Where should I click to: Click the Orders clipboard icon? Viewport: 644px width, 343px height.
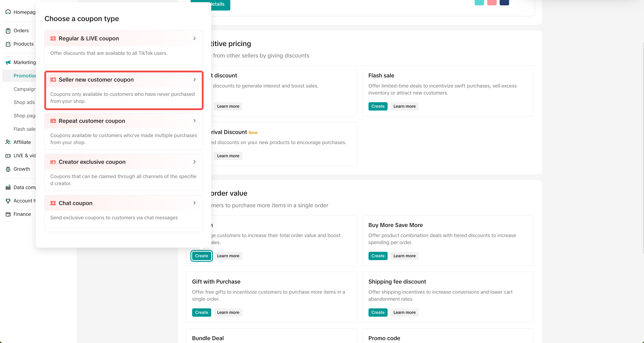[8, 30]
